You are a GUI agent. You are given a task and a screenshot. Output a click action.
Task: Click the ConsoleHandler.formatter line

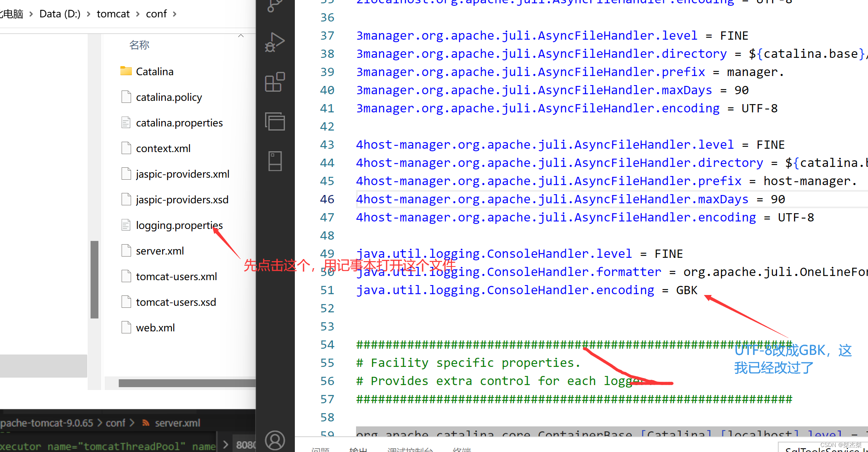pyautogui.click(x=612, y=272)
